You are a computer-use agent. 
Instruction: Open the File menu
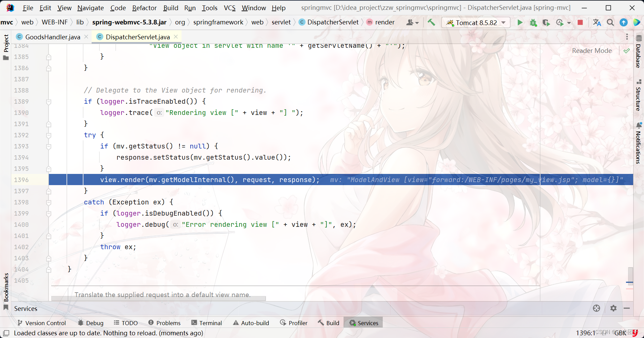(28, 8)
